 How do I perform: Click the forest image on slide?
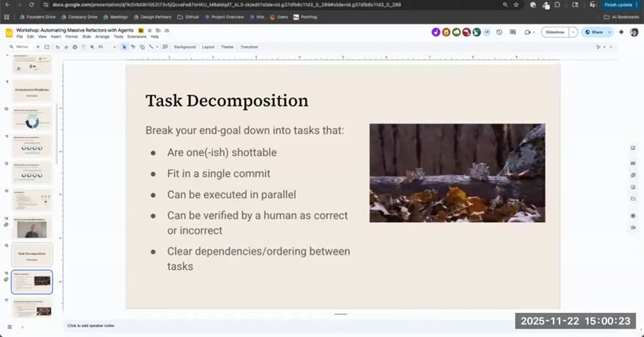(x=457, y=173)
